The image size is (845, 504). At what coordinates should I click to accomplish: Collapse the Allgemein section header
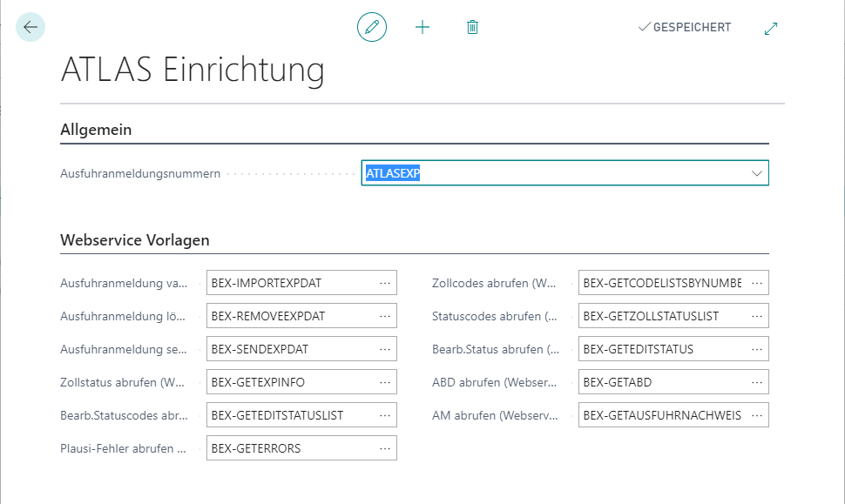96,130
